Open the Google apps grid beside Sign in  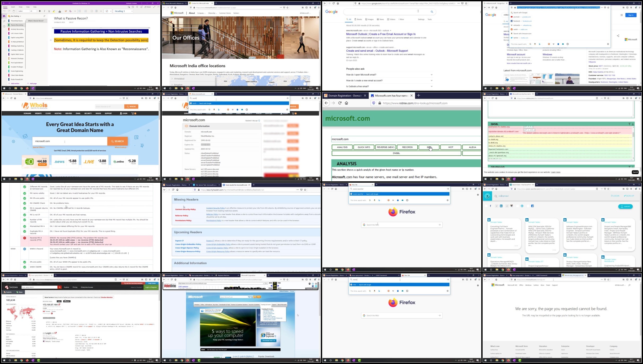[621, 15]
